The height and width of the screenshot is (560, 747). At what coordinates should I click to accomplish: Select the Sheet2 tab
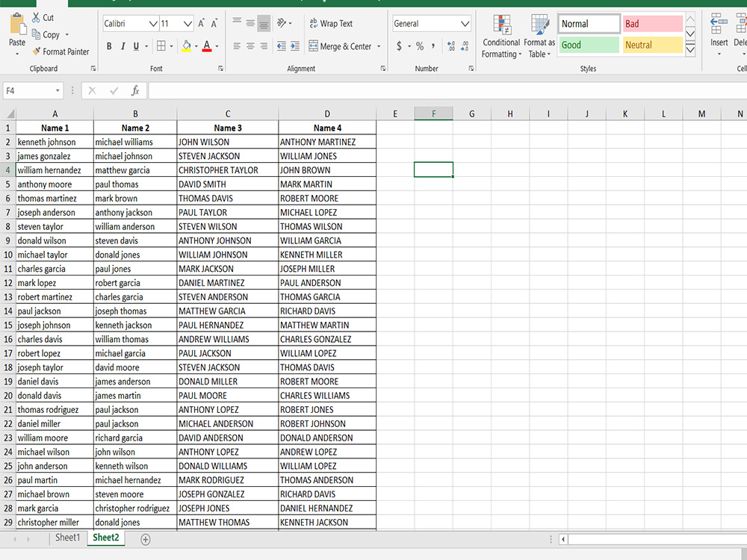106,538
